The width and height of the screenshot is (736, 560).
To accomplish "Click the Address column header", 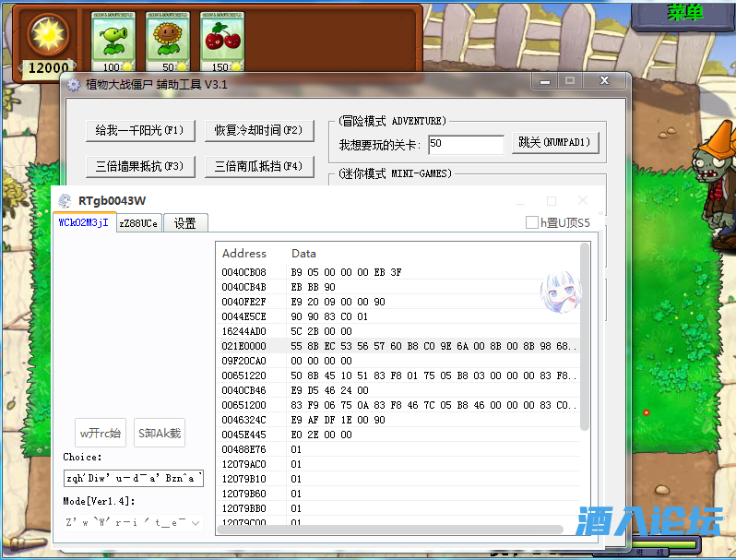I will tap(244, 254).
